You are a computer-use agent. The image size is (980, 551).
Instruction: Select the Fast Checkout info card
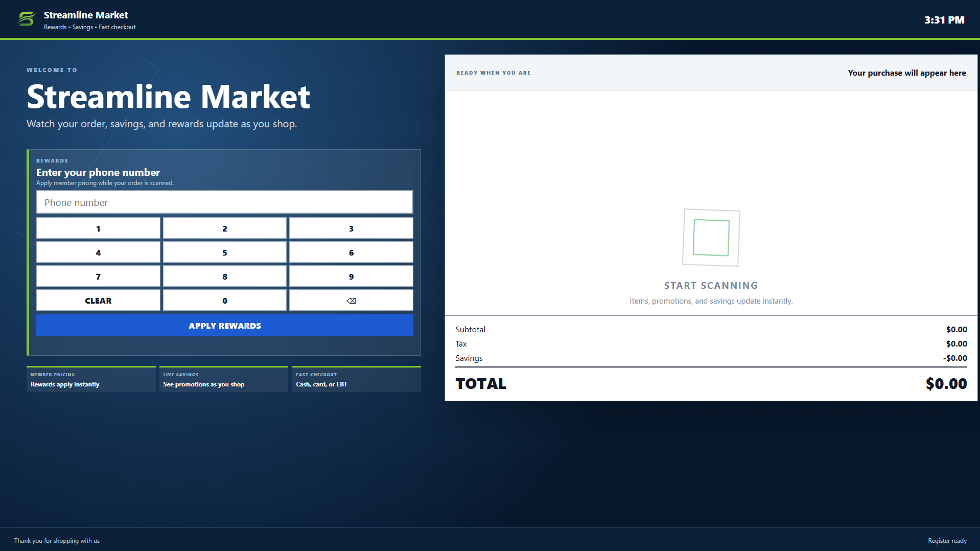pos(356,379)
